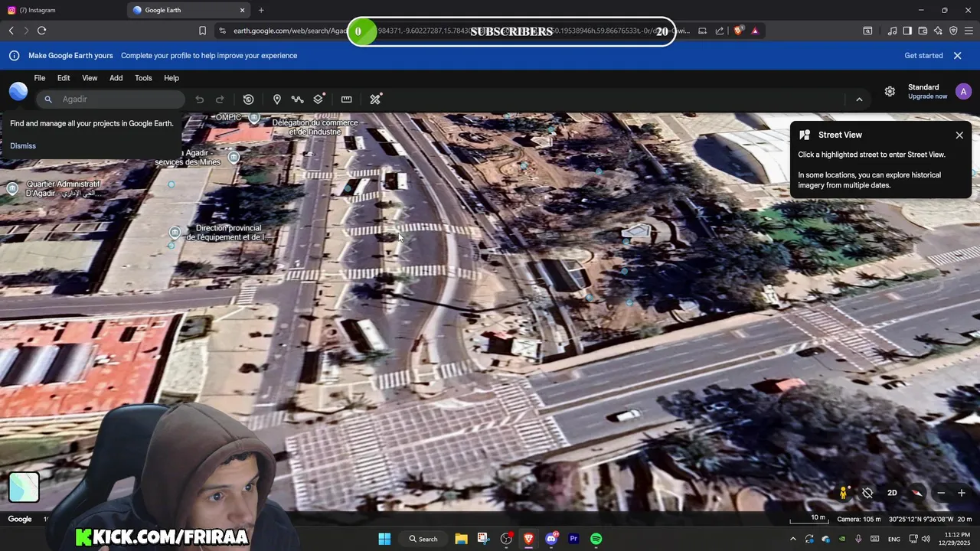The height and width of the screenshot is (551, 980).
Task: Zoom out with the minus button
Action: (941, 494)
